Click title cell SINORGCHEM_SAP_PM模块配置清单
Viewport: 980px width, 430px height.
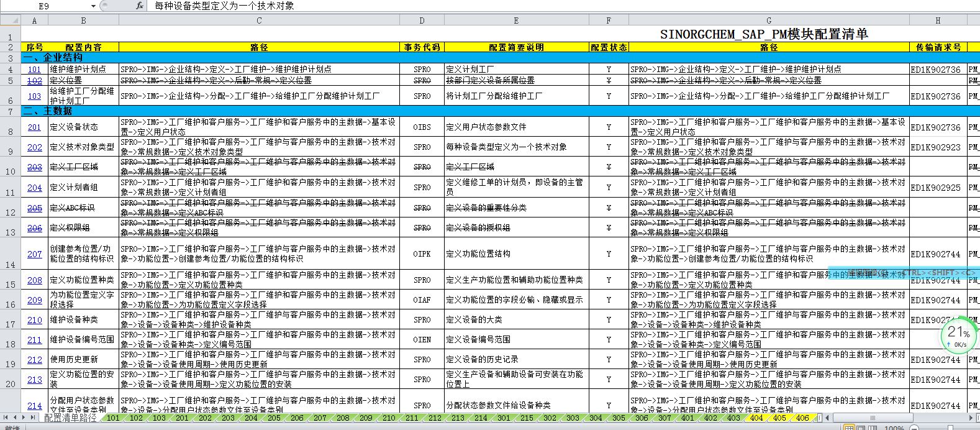tap(764, 34)
